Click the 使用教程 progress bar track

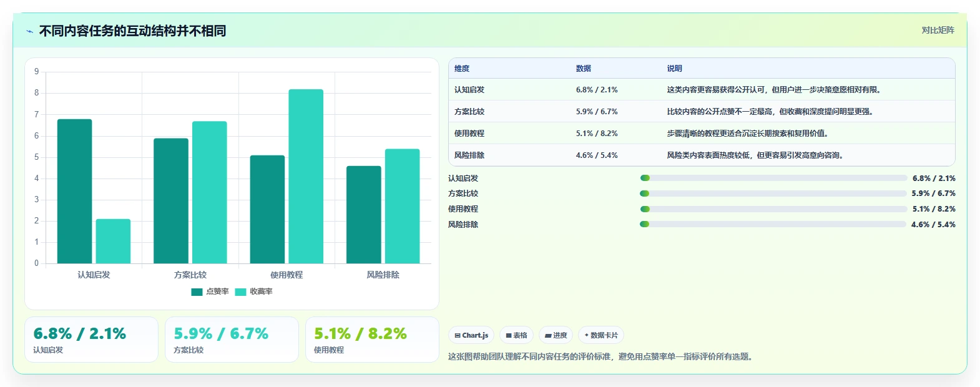click(x=773, y=209)
